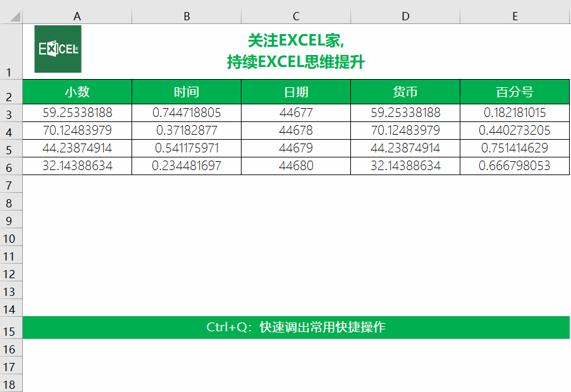This screenshot has width=571, height=392.
Task: Select row 1 header
Action: (11, 52)
